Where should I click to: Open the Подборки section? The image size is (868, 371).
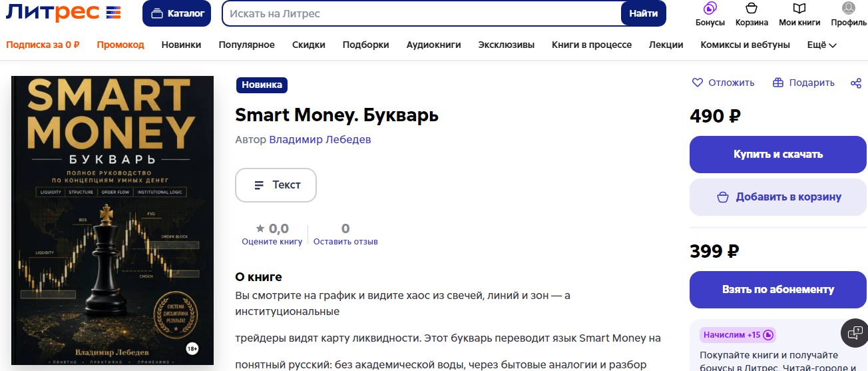pos(365,45)
